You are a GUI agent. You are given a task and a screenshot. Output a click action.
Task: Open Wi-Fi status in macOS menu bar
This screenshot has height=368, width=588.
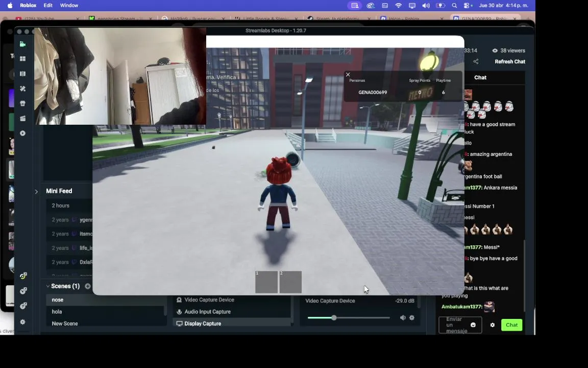[398, 5]
